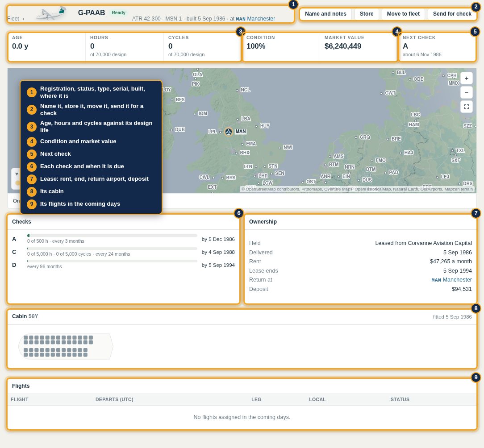
Task: Click the 'by 5 Sep 1994' due date
Action: tap(218, 265)
